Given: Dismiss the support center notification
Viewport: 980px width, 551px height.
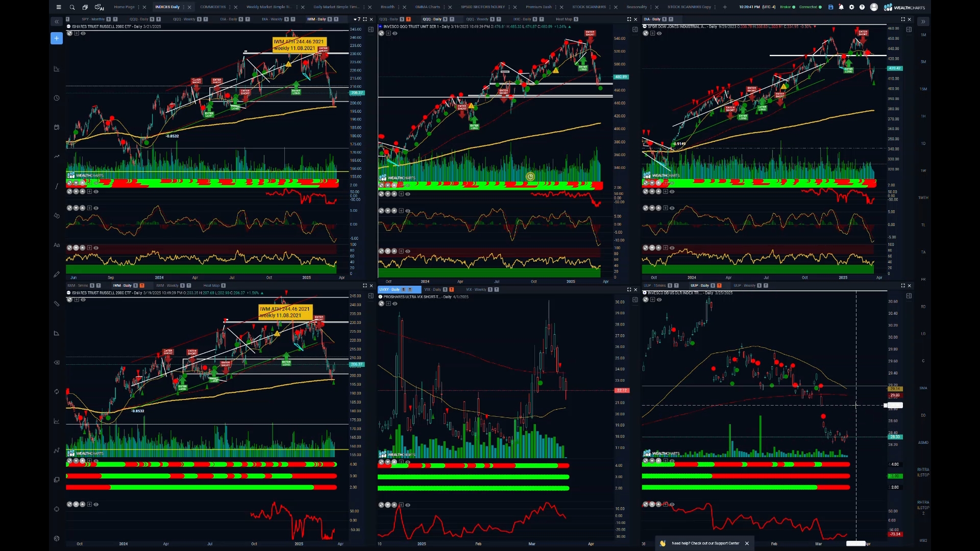Looking at the screenshot, I should (x=747, y=543).
